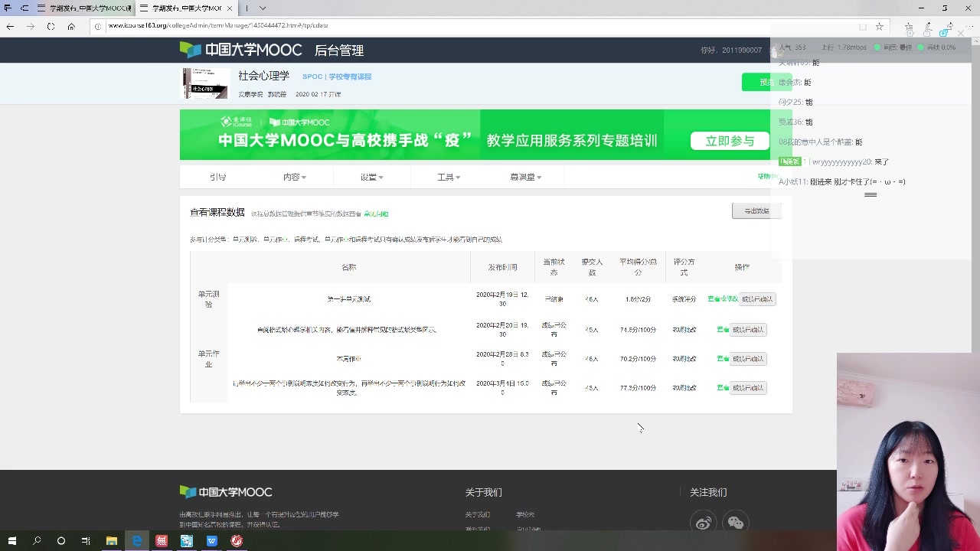The image size is (980, 551).
Task: Show set-aside tabs icon
Action: pyautogui.click(x=8, y=8)
